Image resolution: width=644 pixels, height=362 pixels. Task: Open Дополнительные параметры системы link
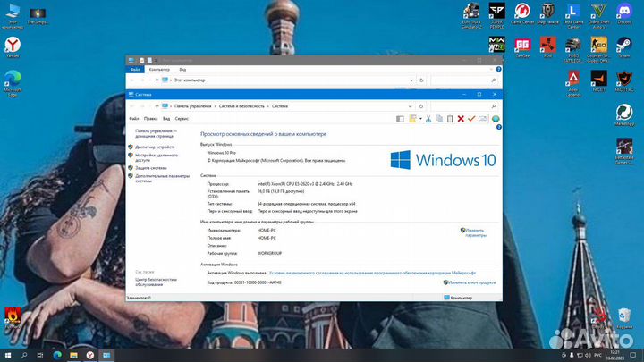pyautogui.click(x=162, y=178)
